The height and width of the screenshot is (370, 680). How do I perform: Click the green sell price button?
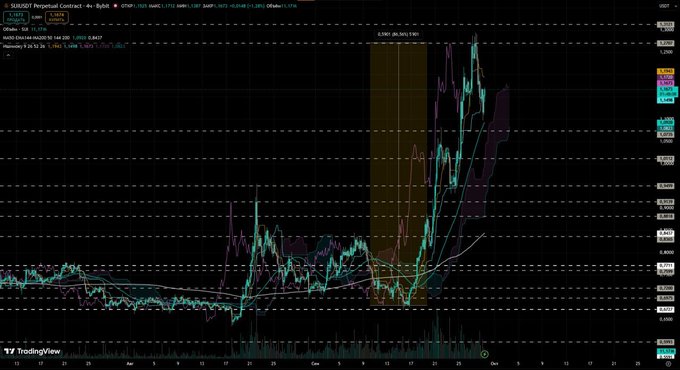pyautogui.click(x=16, y=17)
